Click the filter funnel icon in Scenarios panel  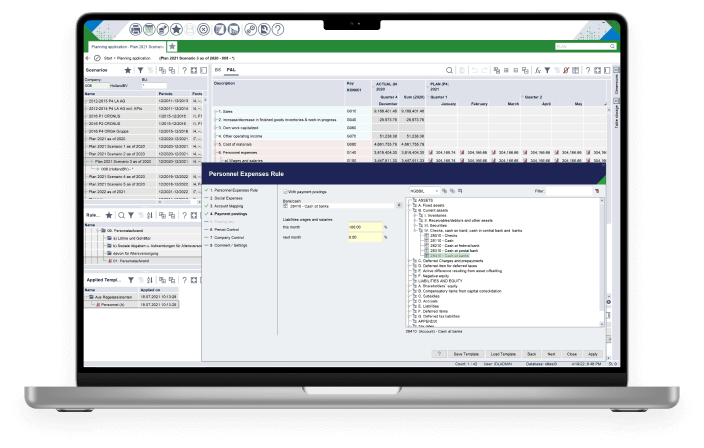[x=140, y=71]
